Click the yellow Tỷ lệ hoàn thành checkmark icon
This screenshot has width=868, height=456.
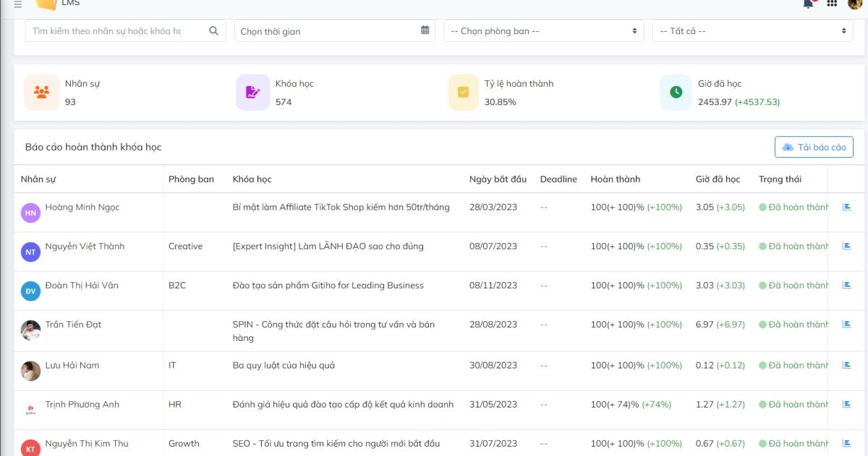(463, 92)
